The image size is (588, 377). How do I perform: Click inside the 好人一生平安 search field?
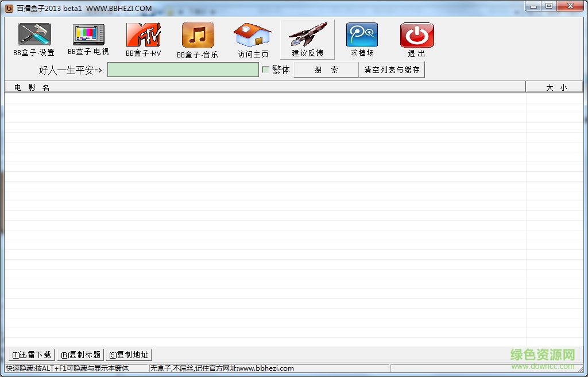click(x=183, y=69)
